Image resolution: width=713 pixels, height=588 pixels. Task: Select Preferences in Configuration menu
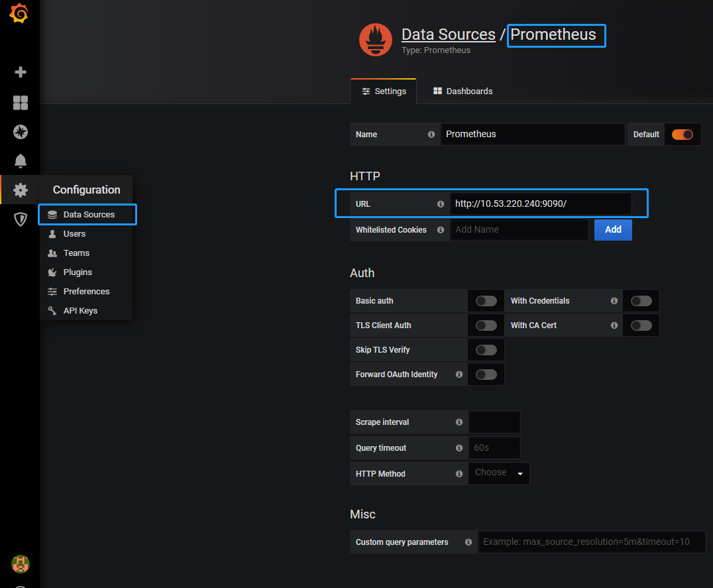(86, 291)
